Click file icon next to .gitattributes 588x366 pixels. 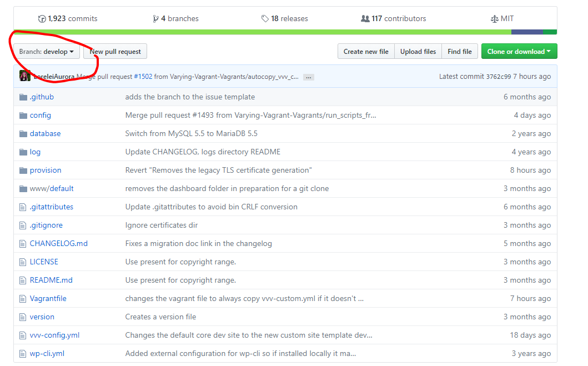[x=23, y=207]
